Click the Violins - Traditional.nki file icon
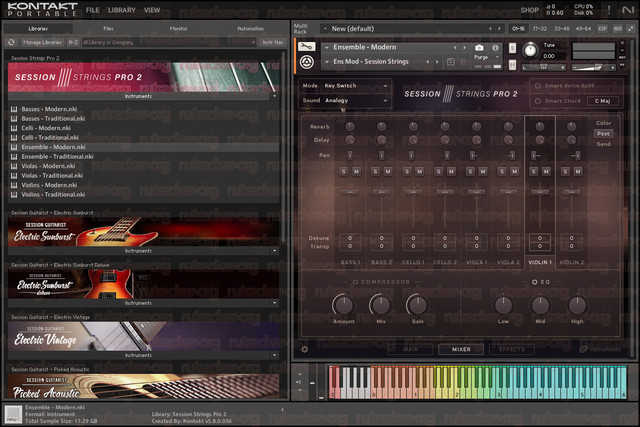 [x=14, y=195]
